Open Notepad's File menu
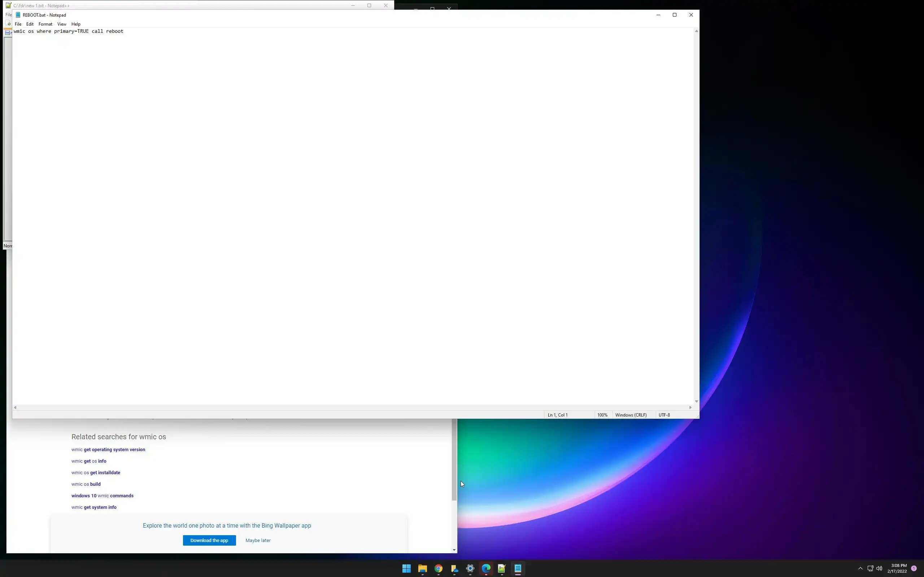The image size is (924, 577). (x=18, y=24)
